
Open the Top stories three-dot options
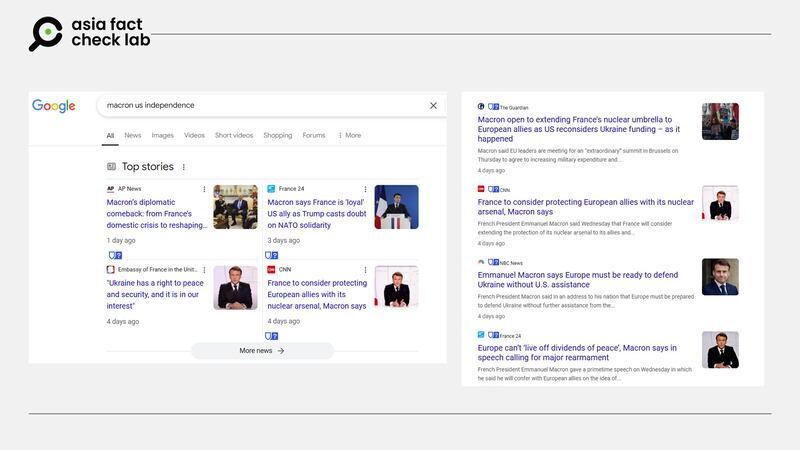point(184,167)
